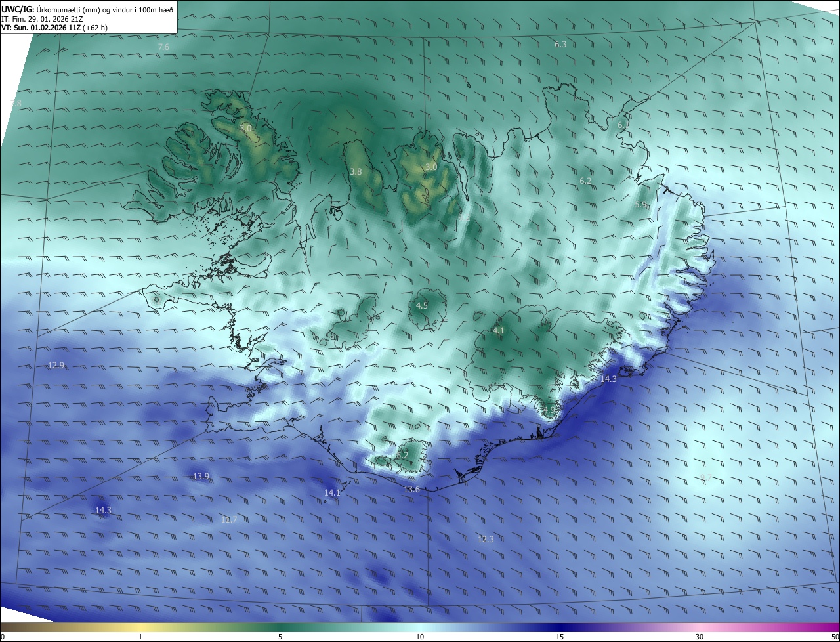Click the color scale tick label 15
Viewport: 840px width, 642px height.
(x=560, y=637)
